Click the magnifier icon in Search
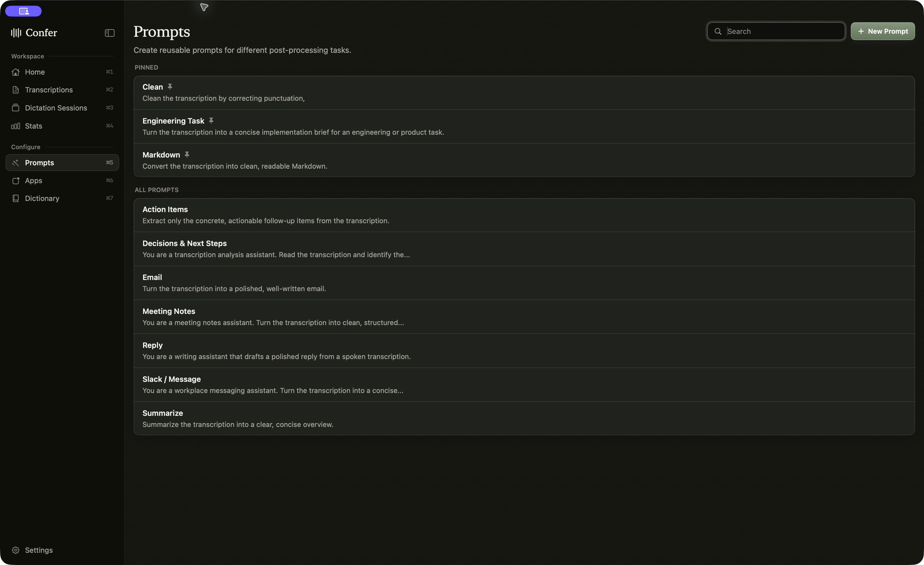 [x=718, y=31]
